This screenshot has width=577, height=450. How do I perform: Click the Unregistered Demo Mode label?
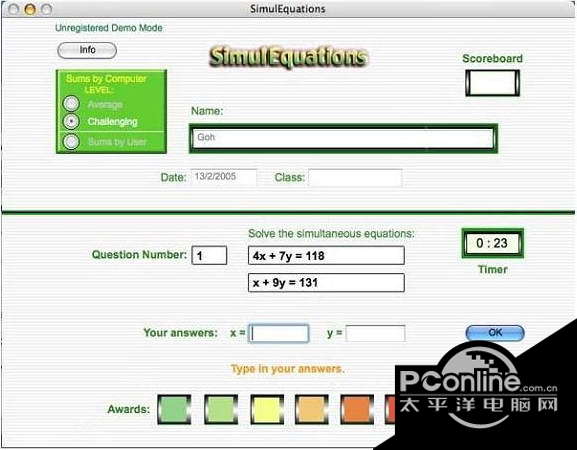point(109,28)
